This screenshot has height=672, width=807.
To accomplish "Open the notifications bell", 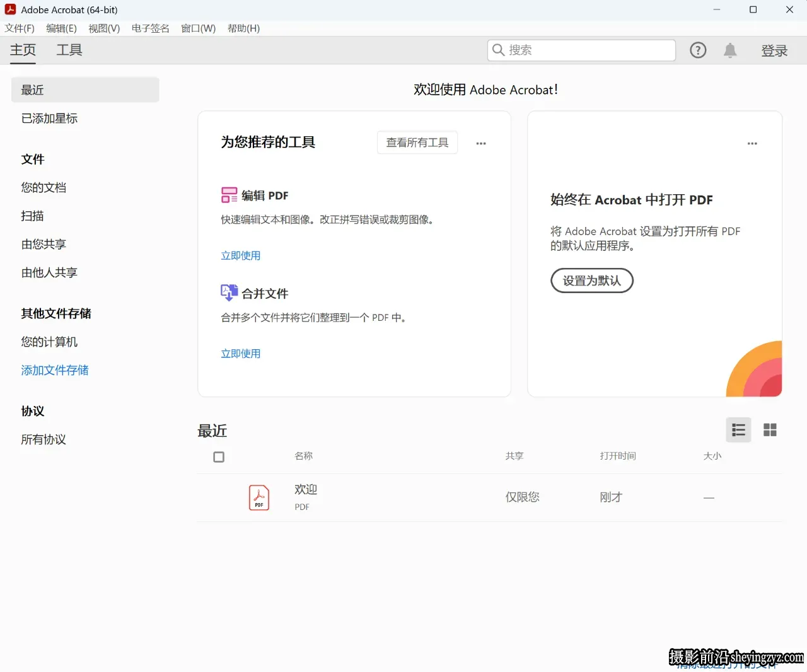I will [730, 50].
